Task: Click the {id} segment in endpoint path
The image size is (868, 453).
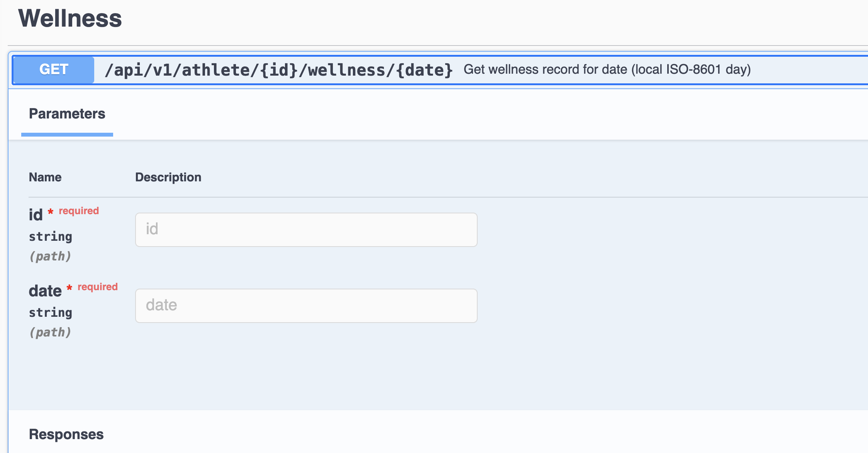Action: [x=279, y=70]
